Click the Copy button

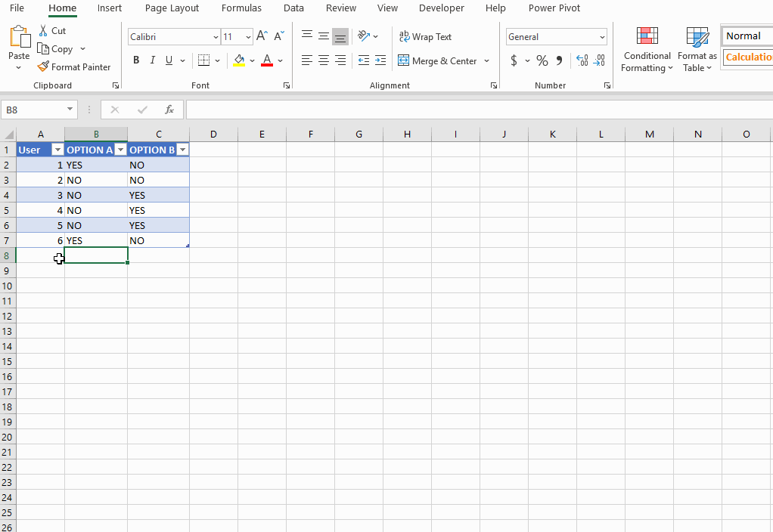[57, 48]
